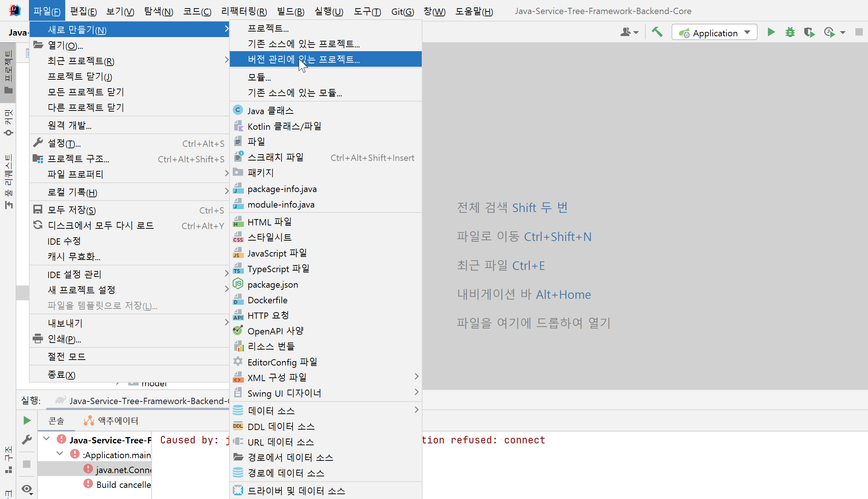Create module-info.java
868x499 pixels.
pos(325,204)
